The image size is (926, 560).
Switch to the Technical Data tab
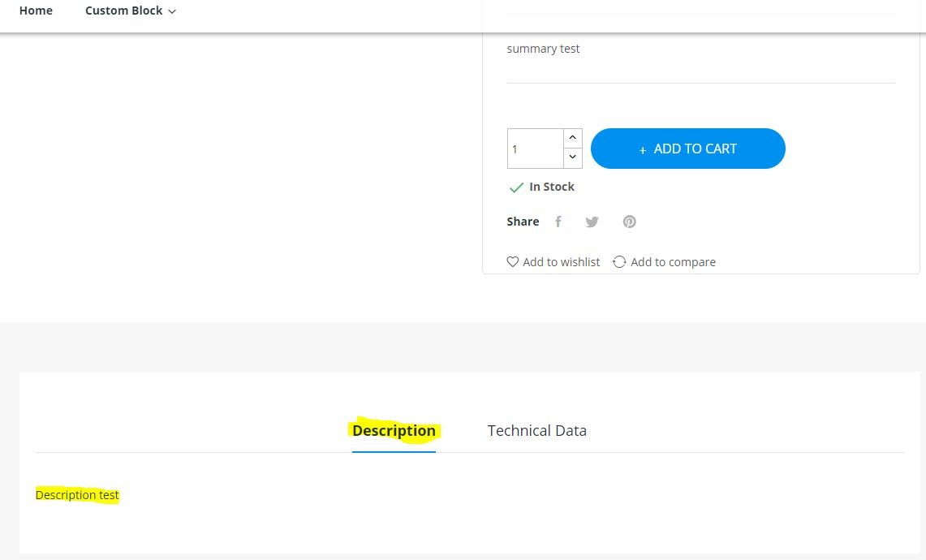536,431
